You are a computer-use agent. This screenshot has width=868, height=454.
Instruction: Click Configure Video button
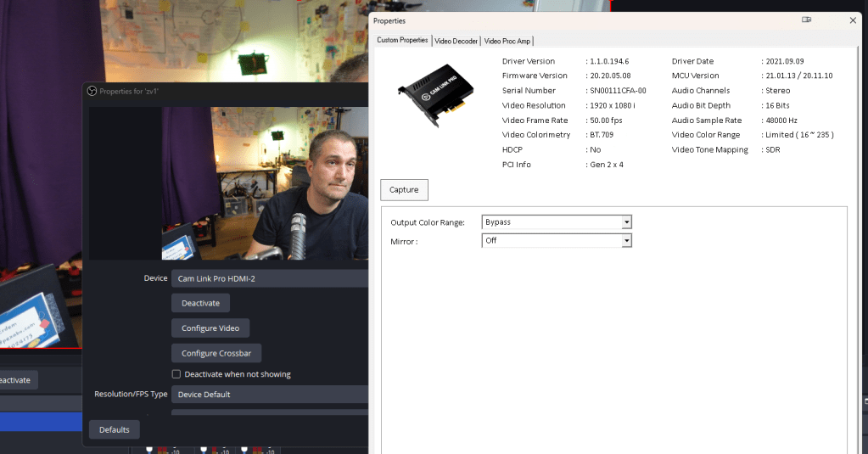[x=210, y=328]
